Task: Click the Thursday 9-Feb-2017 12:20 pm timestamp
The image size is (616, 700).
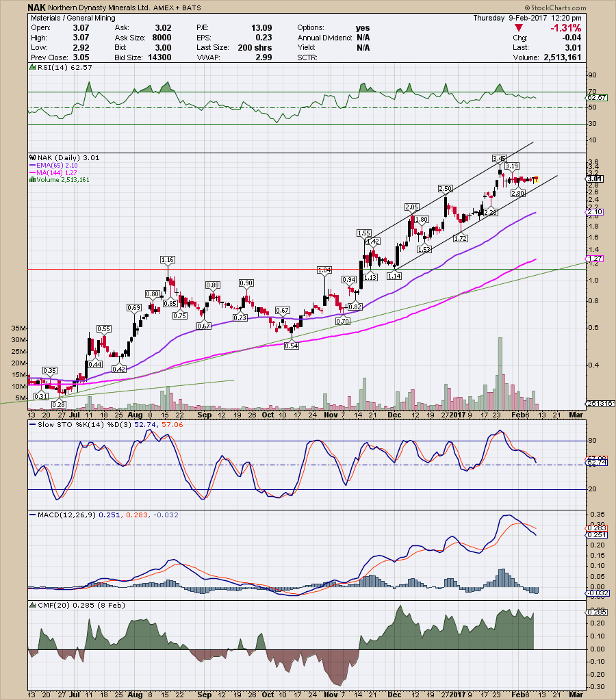Action: (527, 18)
